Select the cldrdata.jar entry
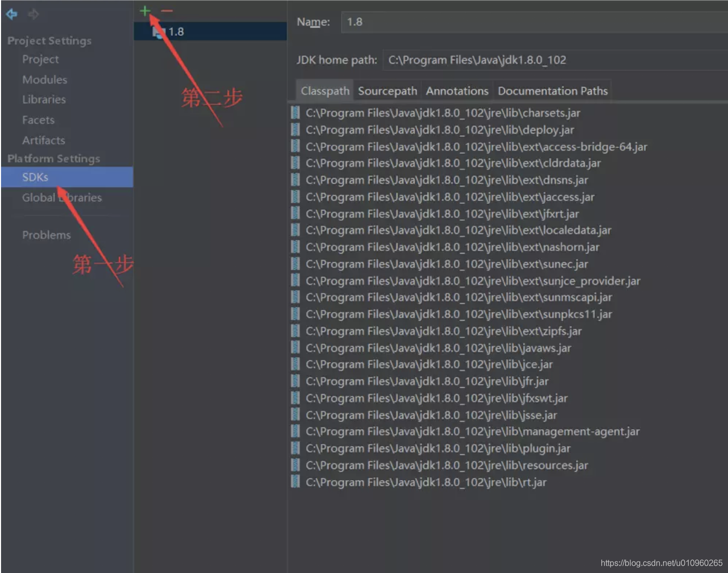The image size is (728, 573). pyautogui.click(x=453, y=163)
